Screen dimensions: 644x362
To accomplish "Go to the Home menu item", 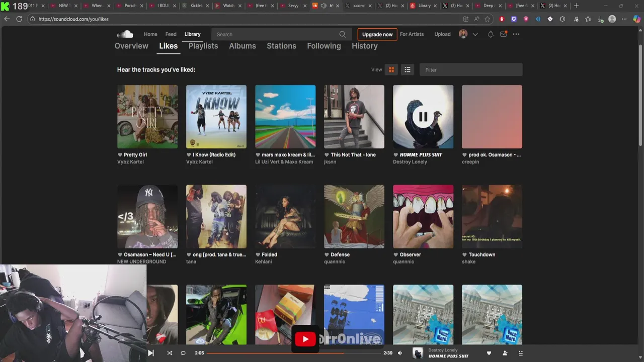I will click(x=150, y=34).
